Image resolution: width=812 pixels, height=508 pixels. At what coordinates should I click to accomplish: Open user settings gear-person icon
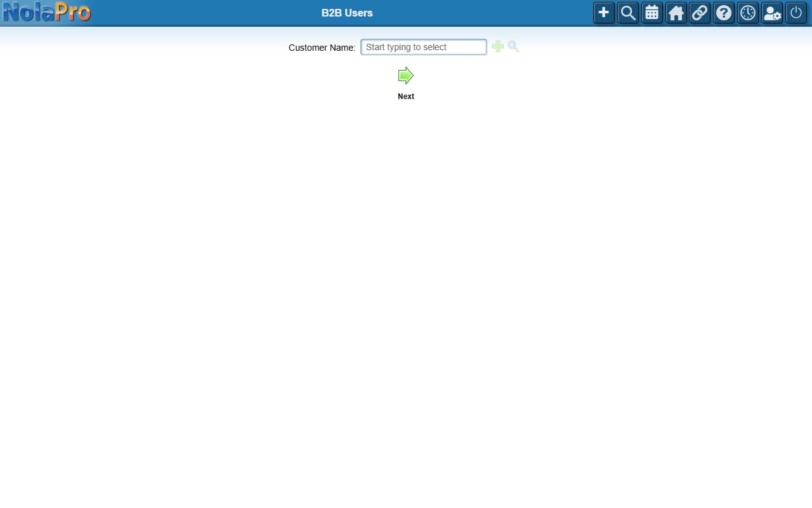tap(772, 13)
